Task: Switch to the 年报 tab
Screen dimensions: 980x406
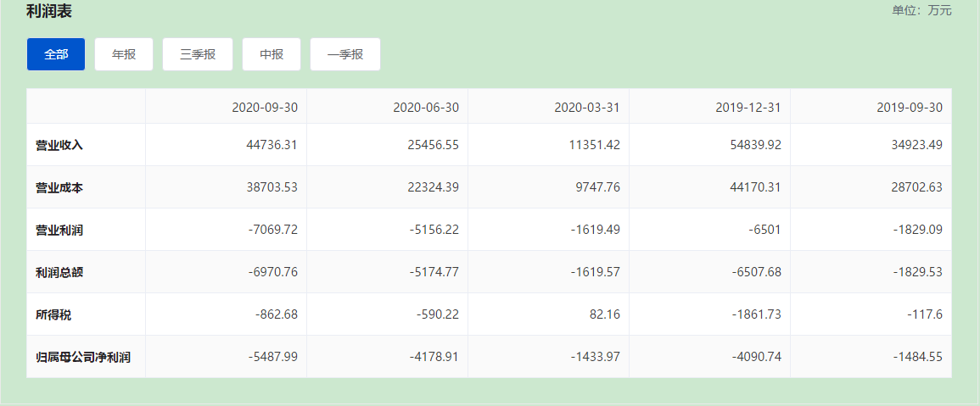Action: tap(124, 54)
